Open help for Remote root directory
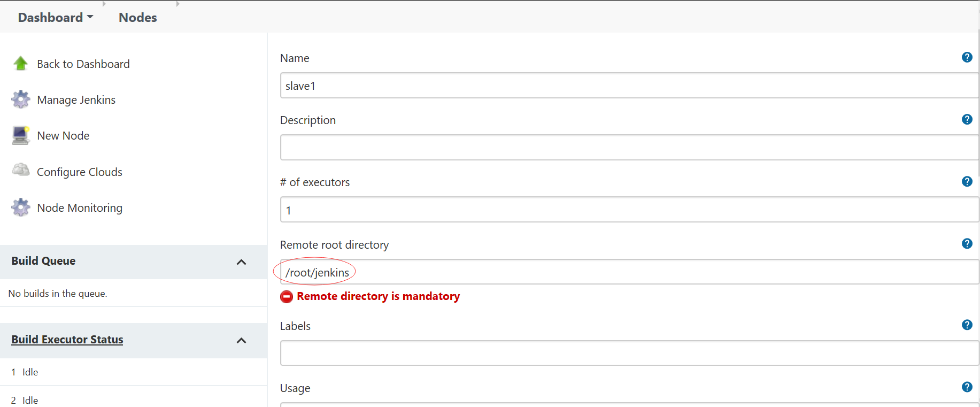980x407 pixels. point(967,243)
